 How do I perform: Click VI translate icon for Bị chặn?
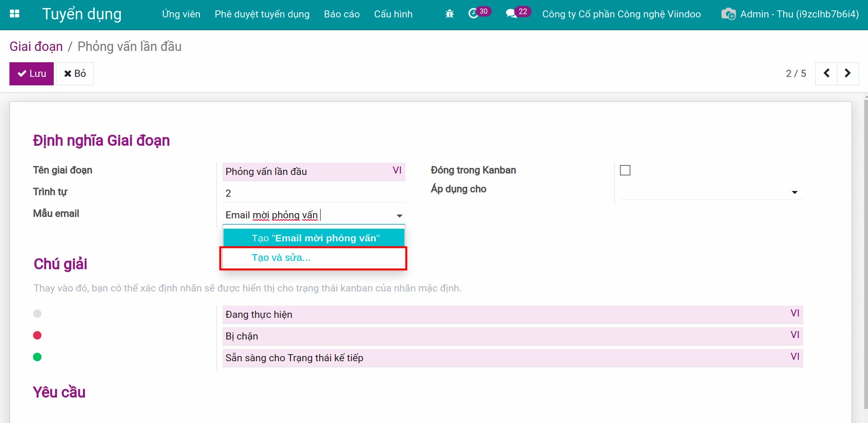[794, 335]
